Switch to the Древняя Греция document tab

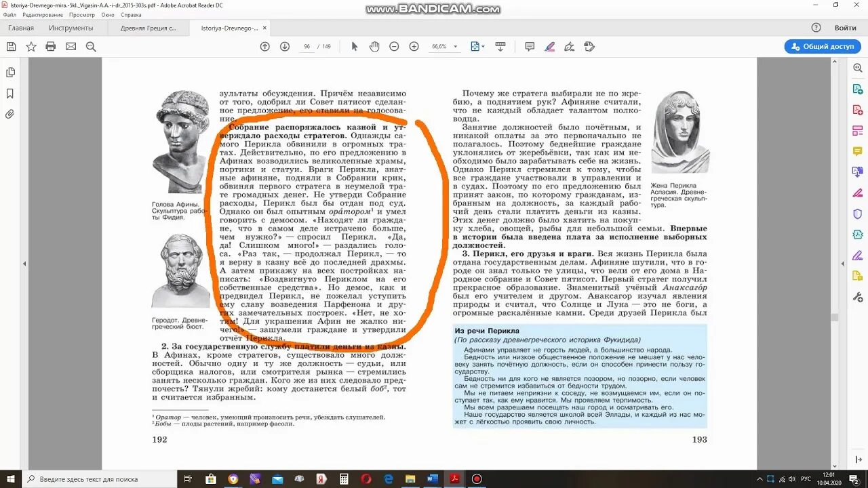click(149, 28)
